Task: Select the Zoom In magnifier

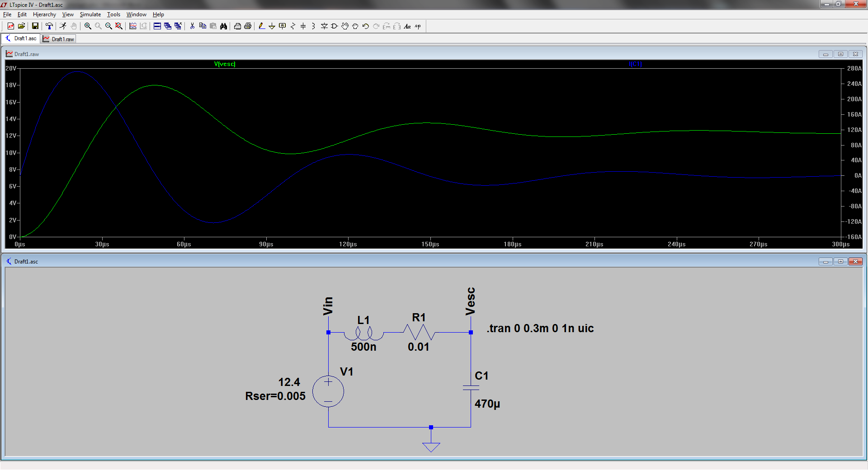Action: tap(88, 26)
